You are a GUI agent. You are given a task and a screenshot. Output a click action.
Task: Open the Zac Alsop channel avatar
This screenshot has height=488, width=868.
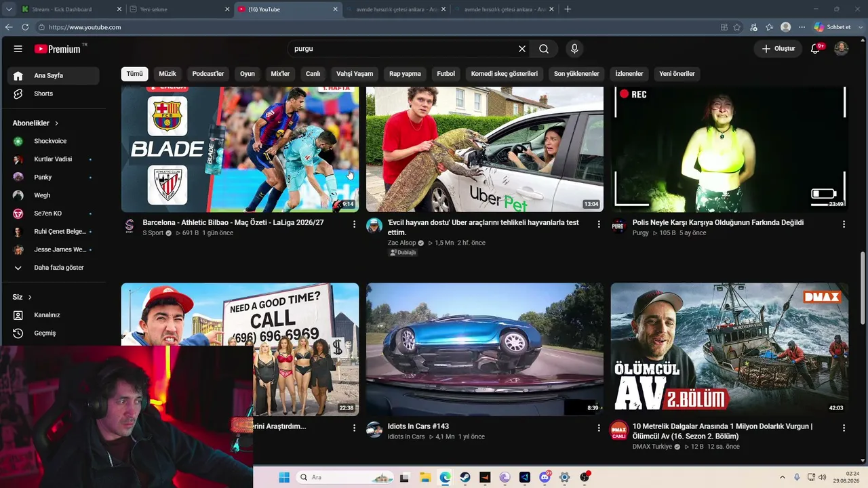374,226
